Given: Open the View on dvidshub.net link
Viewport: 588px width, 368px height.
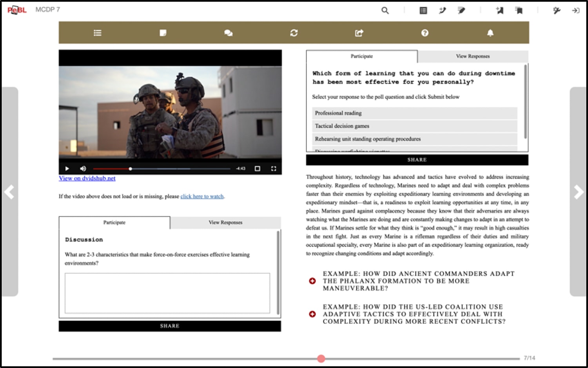Looking at the screenshot, I should [87, 179].
